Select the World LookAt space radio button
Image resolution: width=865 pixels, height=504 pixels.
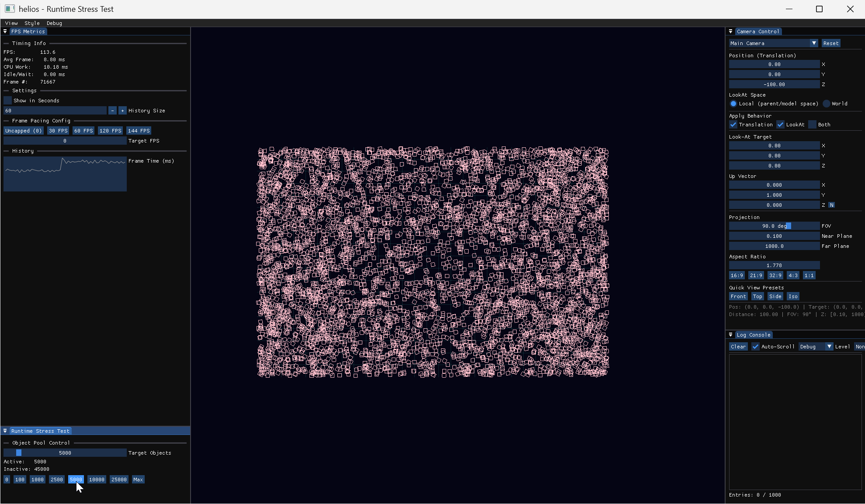826,104
